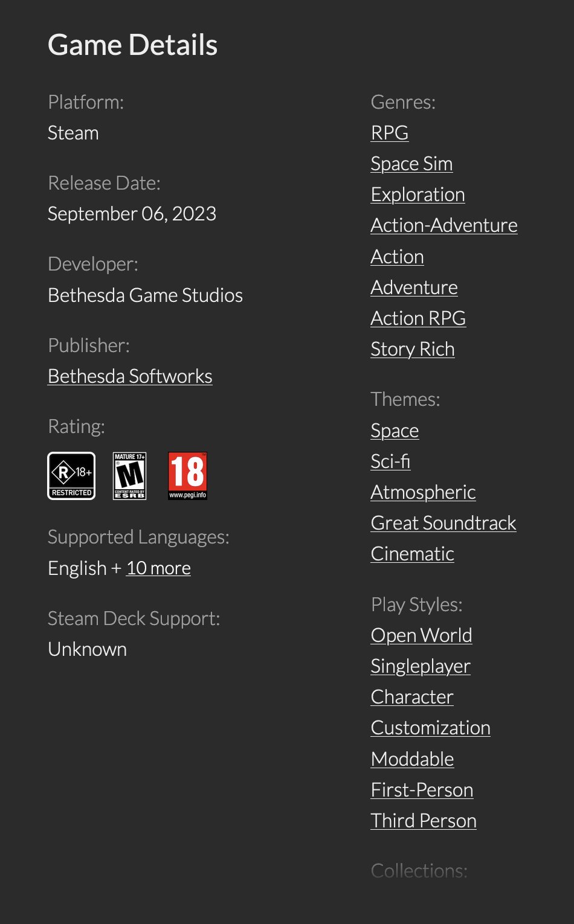Click the R18+ Restricted rating icon
The height and width of the screenshot is (924, 574).
click(x=71, y=475)
